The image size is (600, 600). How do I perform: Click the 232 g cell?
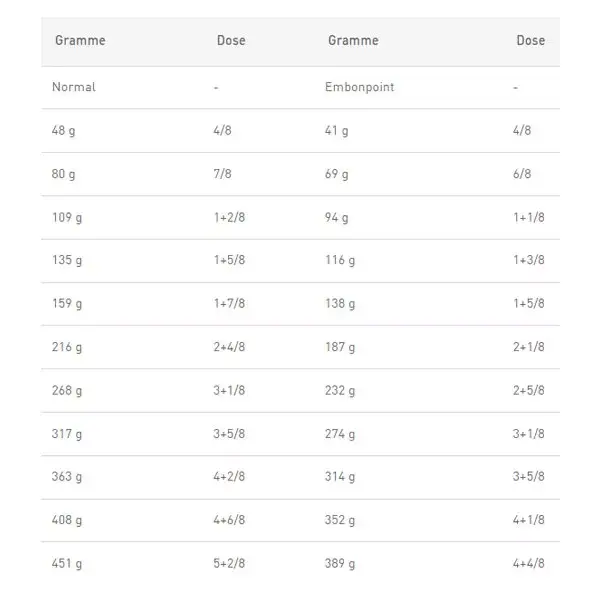pyautogui.click(x=340, y=391)
